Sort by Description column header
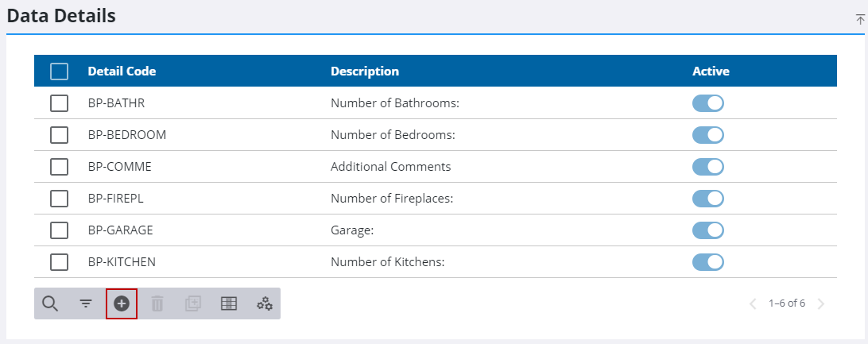868x344 pixels. tap(365, 72)
